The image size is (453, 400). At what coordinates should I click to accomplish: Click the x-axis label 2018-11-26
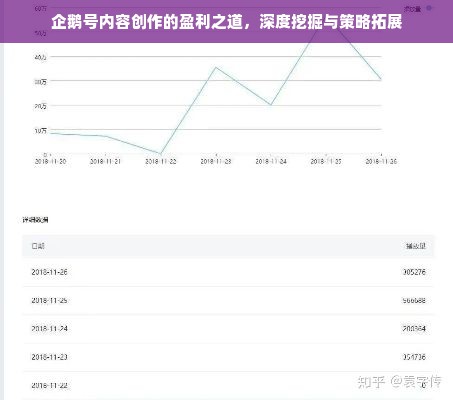pyautogui.click(x=381, y=161)
